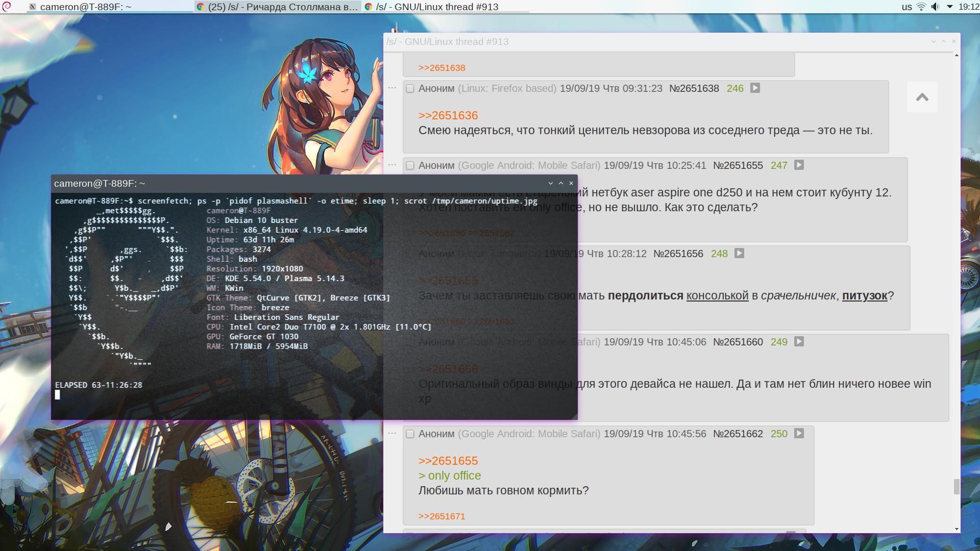980x551 pixels.
Task: Follow the small >>2651638 reply link at top
Action: 442,68
